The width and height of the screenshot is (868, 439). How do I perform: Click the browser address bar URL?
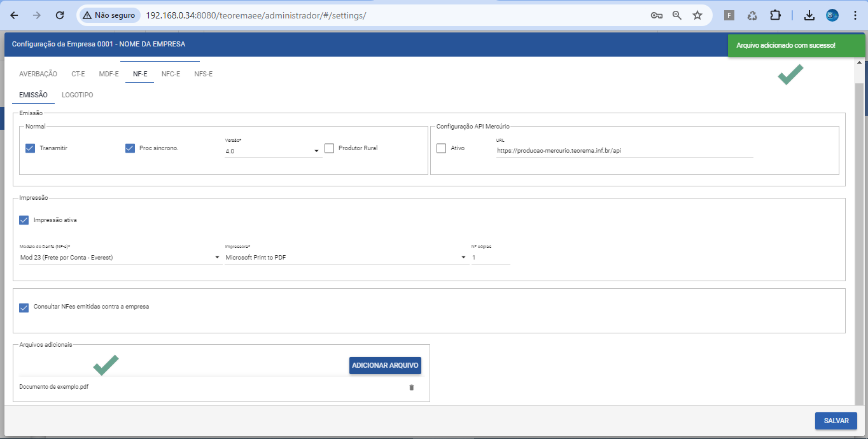(x=256, y=15)
